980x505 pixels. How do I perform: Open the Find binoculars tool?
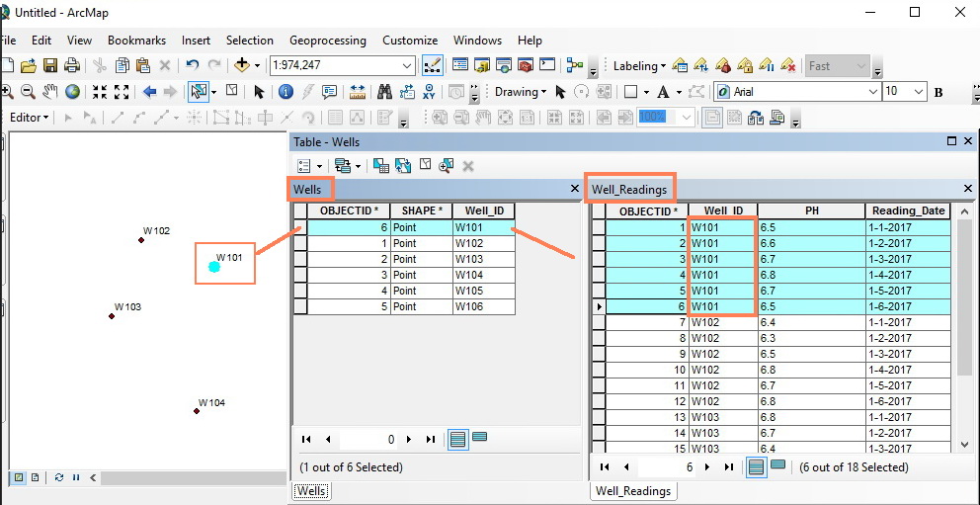click(x=385, y=92)
